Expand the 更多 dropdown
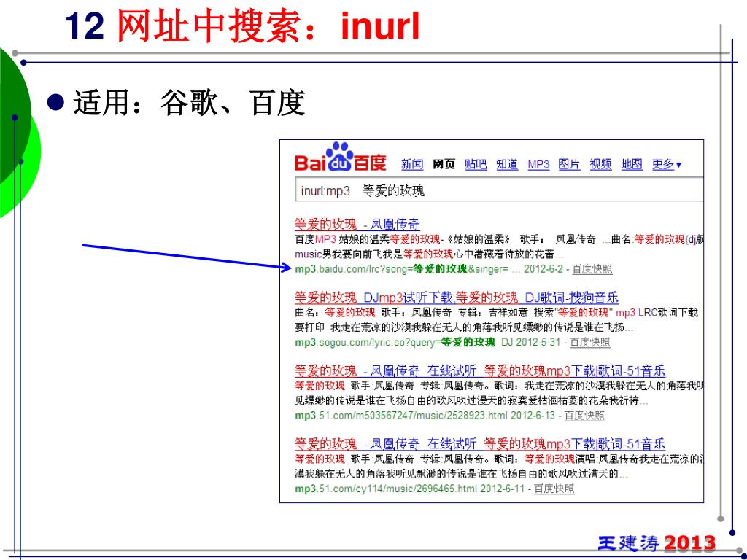 (667, 164)
